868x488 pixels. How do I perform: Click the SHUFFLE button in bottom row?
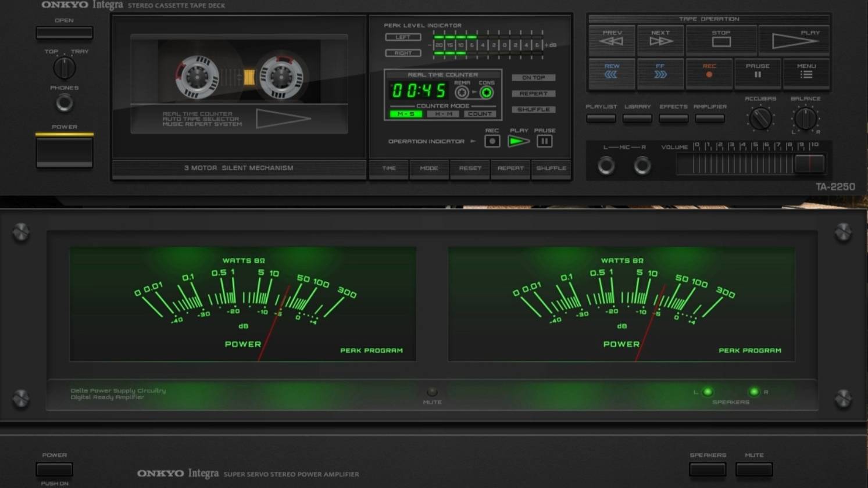click(x=551, y=168)
